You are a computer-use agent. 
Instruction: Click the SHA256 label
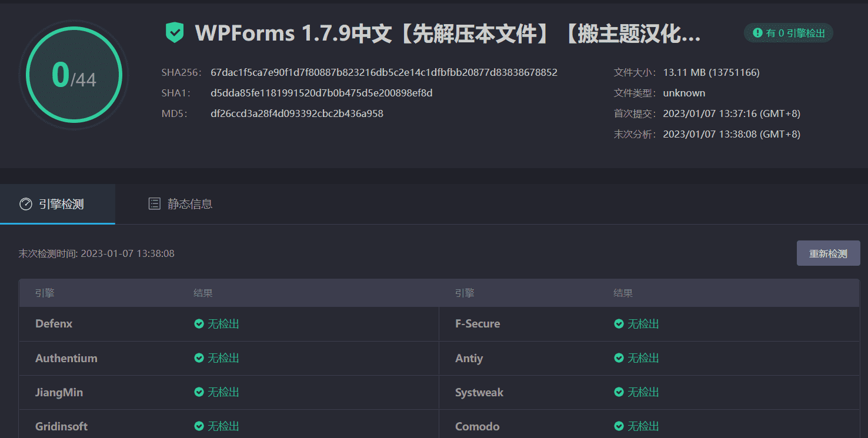tap(182, 73)
